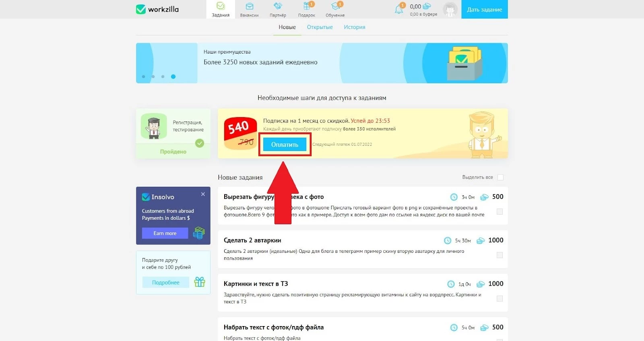Viewport: 644px width, 341px height.
Task: Click the Подробнее gift button
Action: tap(166, 283)
